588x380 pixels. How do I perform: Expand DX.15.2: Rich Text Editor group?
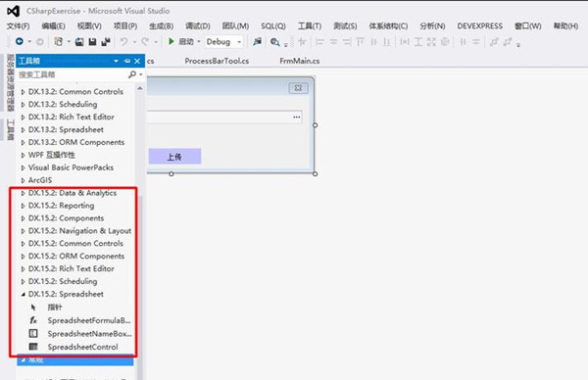coord(23,269)
